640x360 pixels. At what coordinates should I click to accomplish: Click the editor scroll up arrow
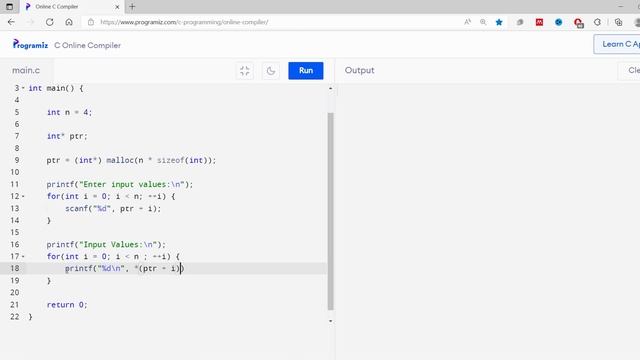330,88
